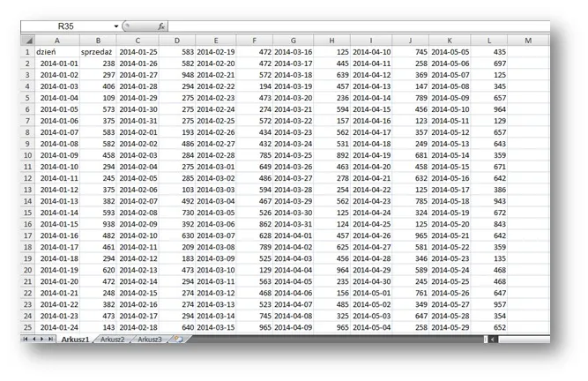
Task: Select column G header
Action: coord(294,41)
